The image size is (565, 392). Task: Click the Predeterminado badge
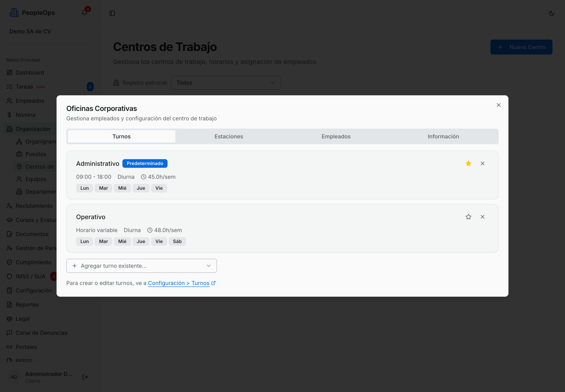tap(145, 164)
